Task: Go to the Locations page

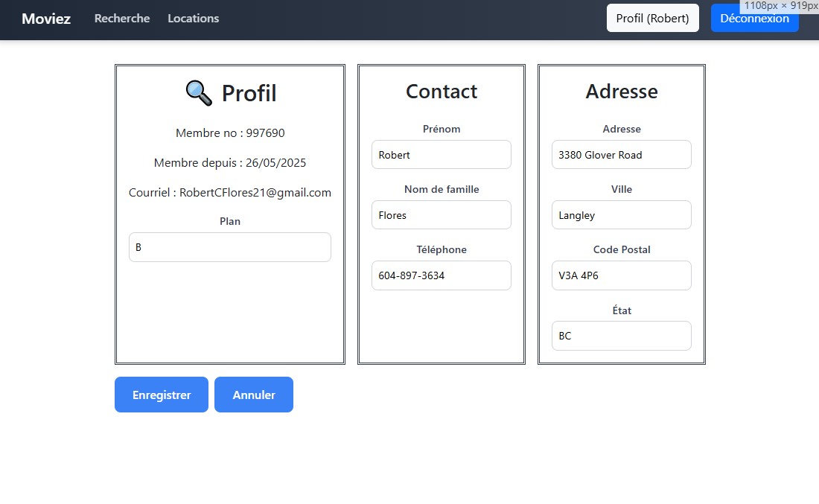Action: (193, 19)
